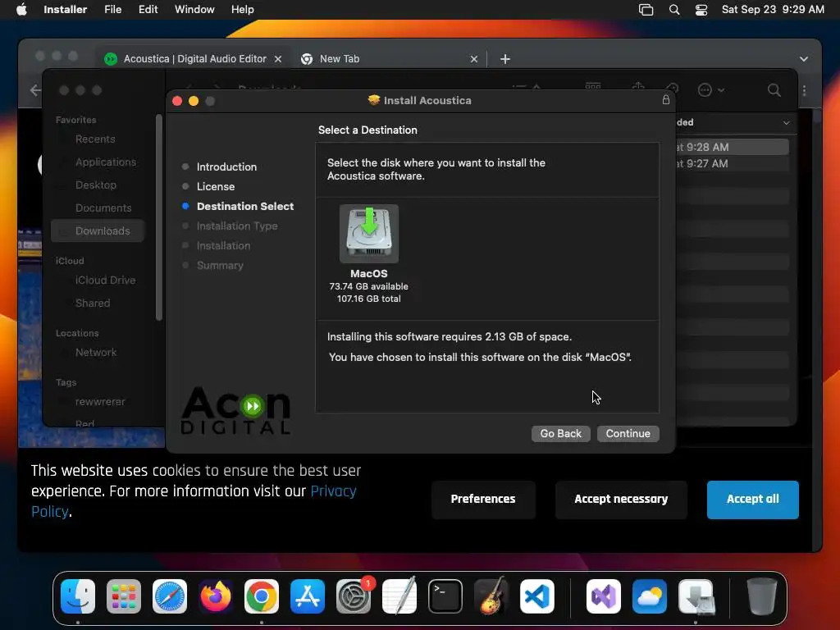Open cookie Preferences

(482, 500)
